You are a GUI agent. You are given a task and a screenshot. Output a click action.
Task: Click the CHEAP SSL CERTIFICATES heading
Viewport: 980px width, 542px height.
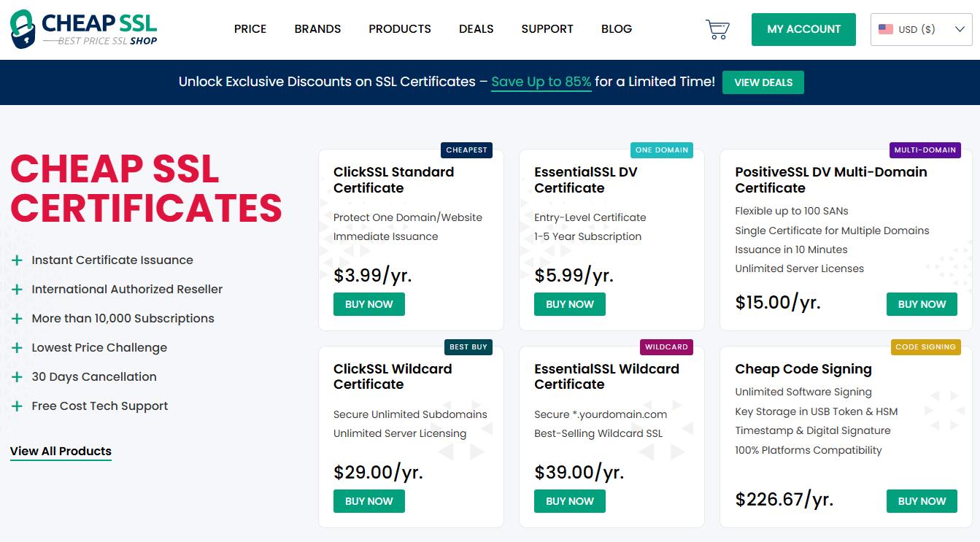pyautogui.click(x=146, y=189)
